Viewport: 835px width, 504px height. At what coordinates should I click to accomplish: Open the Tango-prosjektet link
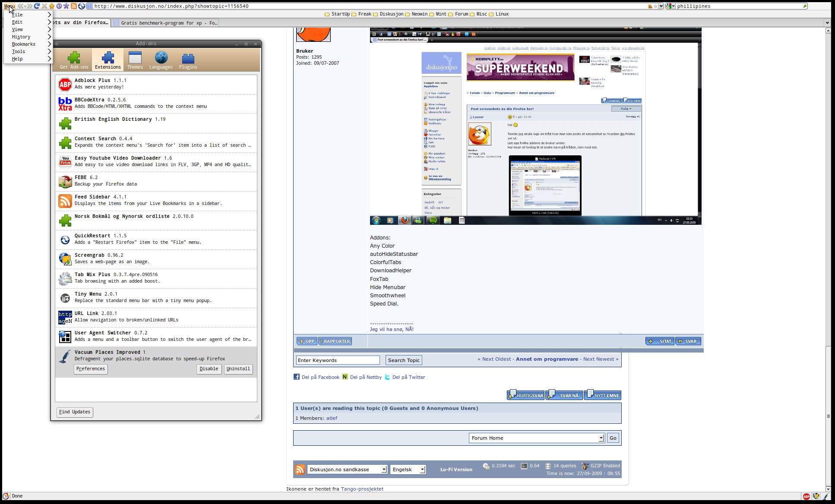(362, 489)
